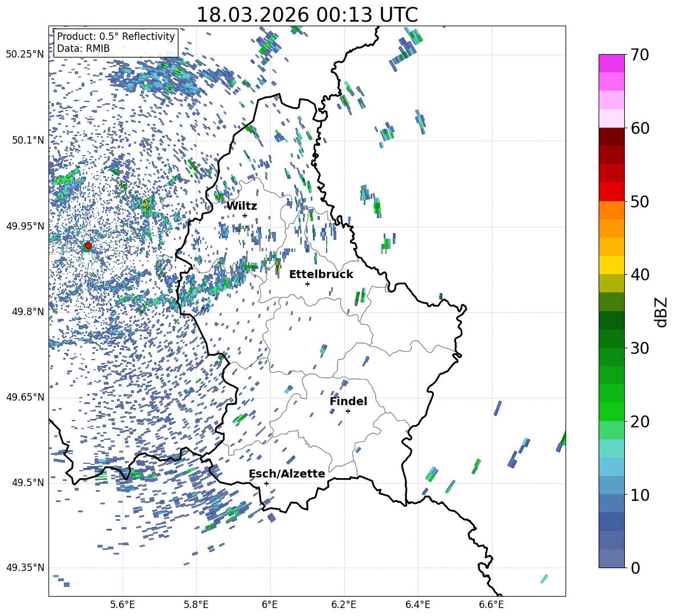Pick the bright red colorbar segment
This screenshot has width=675, height=616.
tap(612, 191)
